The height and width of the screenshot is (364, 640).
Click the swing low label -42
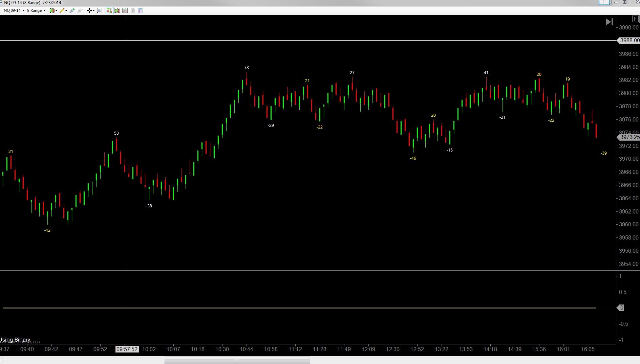[x=47, y=230]
